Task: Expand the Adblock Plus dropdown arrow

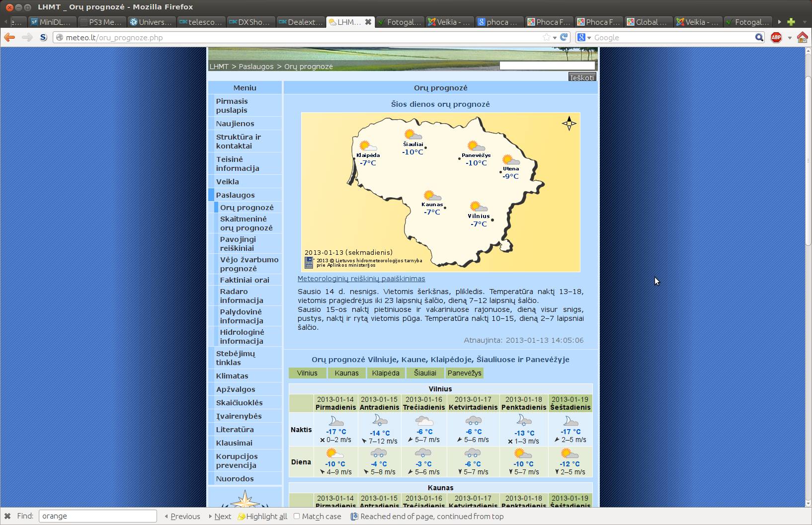Action: pyautogui.click(x=790, y=38)
